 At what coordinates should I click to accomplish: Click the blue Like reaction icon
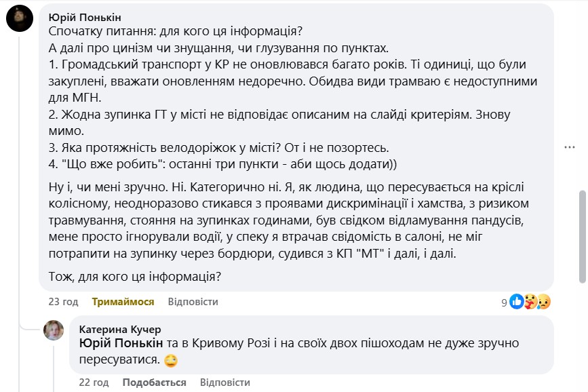[x=516, y=302]
